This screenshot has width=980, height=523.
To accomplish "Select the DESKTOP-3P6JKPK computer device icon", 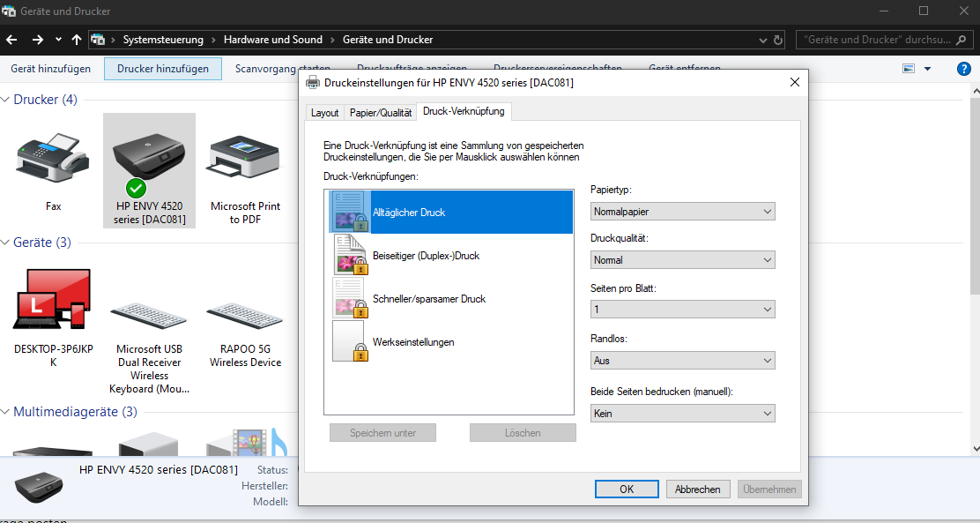I will [x=53, y=299].
